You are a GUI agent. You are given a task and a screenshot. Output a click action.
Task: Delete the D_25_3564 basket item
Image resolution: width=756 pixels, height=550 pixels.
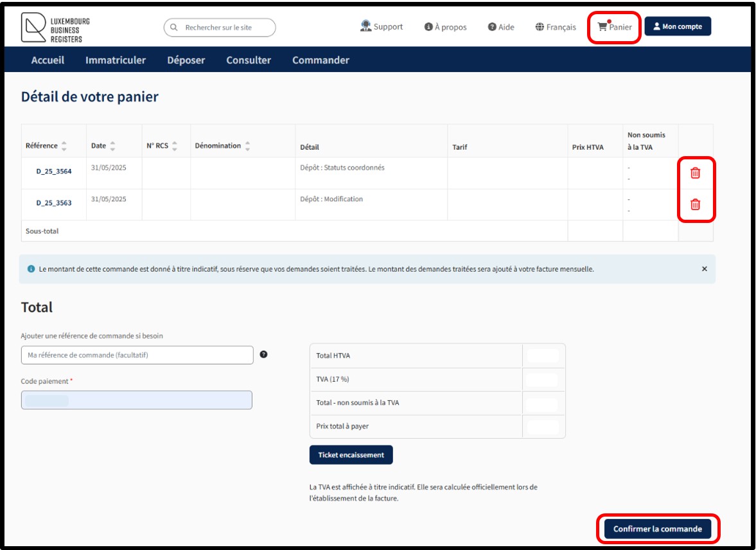pyautogui.click(x=695, y=173)
